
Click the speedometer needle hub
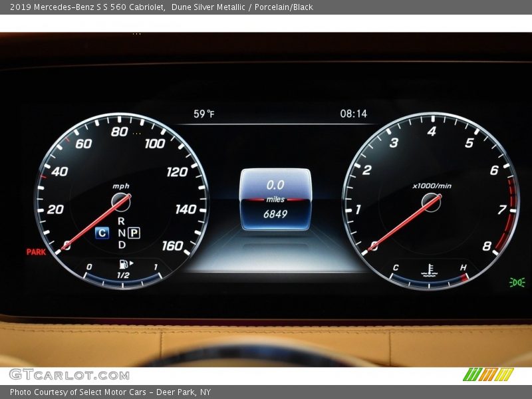(121, 202)
